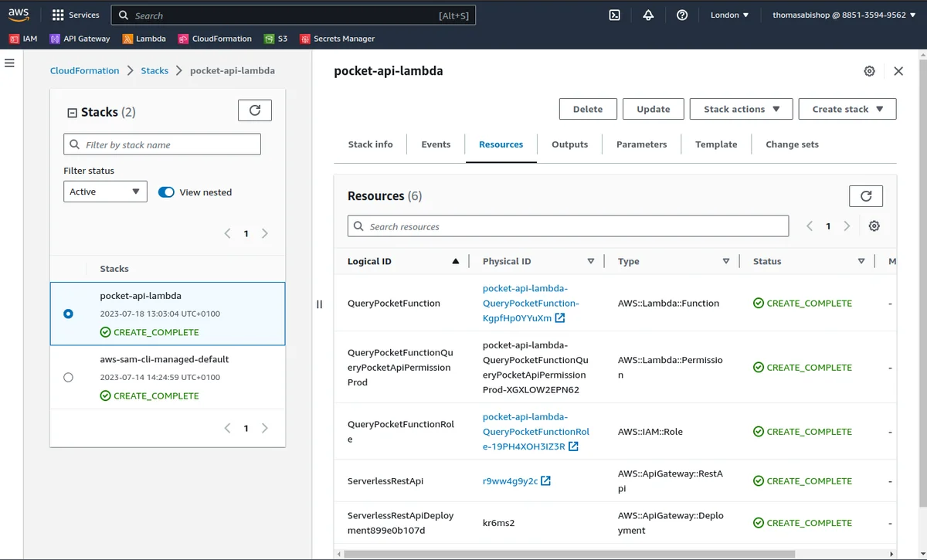Refresh the Resources table
The height and width of the screenshot is (560, 927).
(x=865, y=196)
